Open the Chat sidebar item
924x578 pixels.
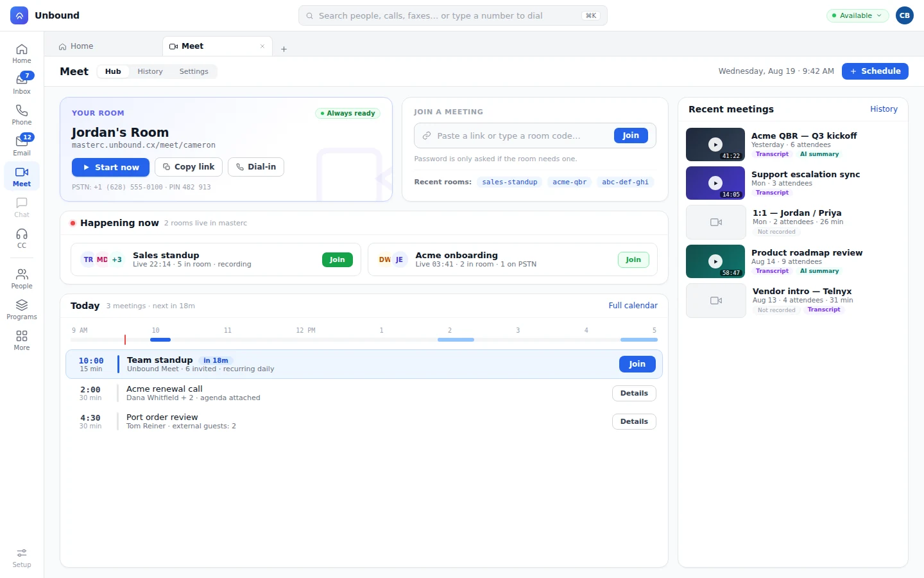click(22, 207)
